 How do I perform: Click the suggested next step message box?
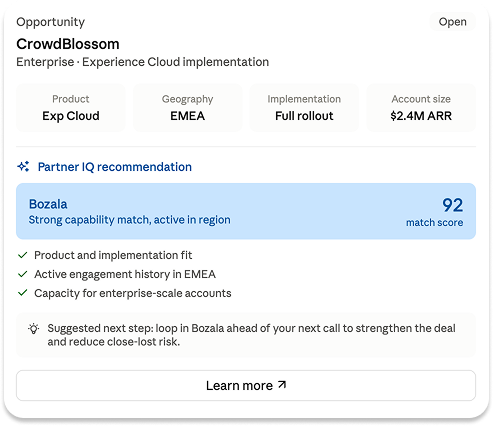(246, 335)
